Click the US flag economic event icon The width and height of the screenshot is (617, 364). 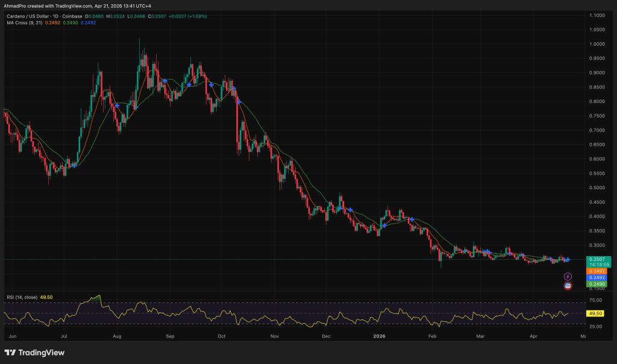point(567,286)
